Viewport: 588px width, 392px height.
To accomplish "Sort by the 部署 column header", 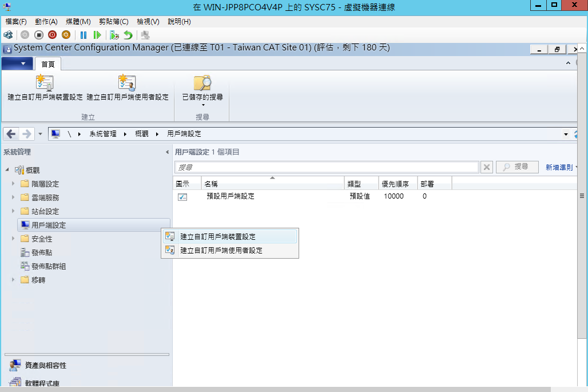I will 434,184.
